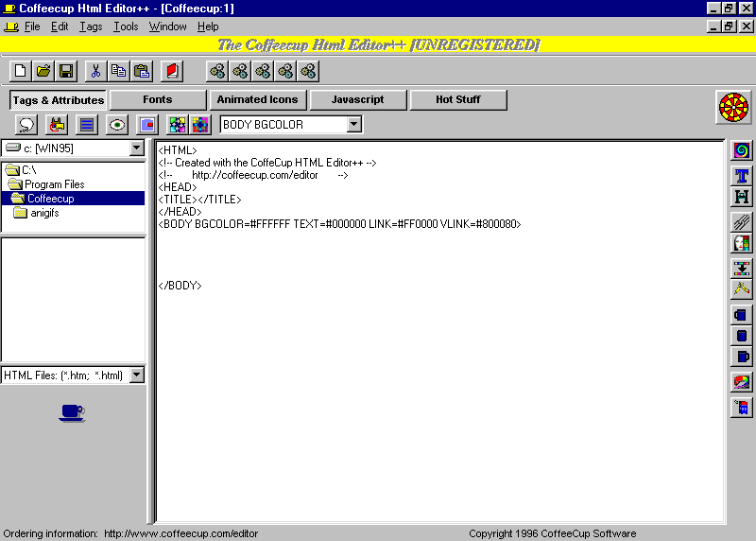Click the leftmost gears toolbar button
The height and width of the screenshot is (541, 756).
coord(217,72)
